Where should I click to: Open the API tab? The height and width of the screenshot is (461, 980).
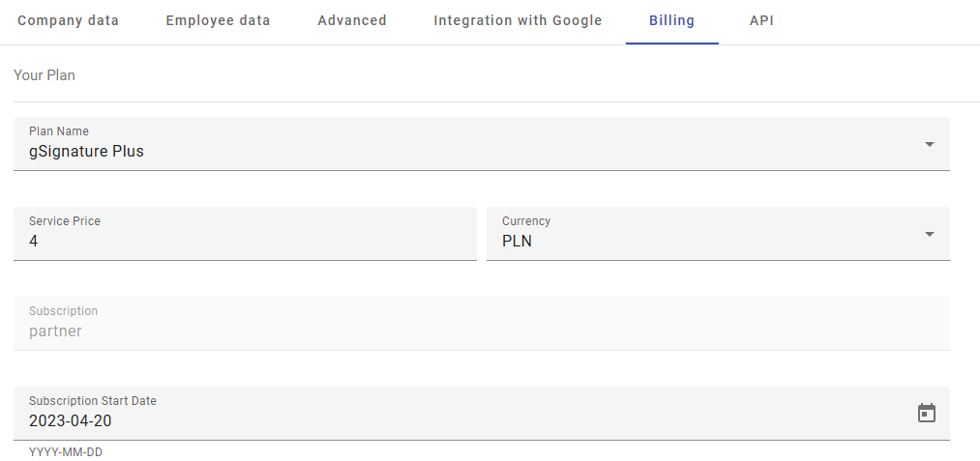pos(761,20)
